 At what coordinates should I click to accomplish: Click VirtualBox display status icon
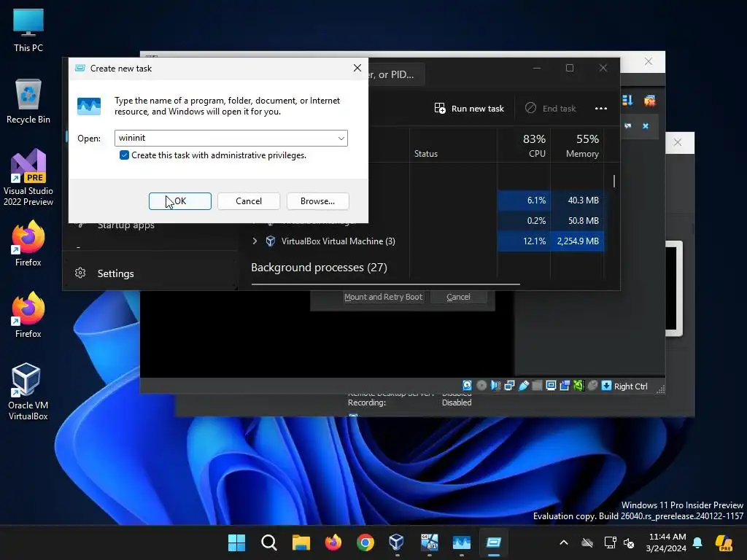coord(551,385)
